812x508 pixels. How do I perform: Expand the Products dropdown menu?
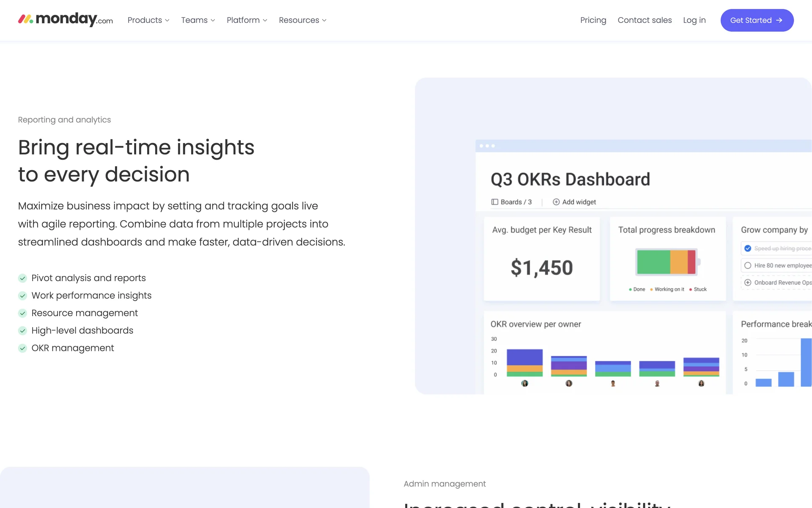[x=148, y=20]
